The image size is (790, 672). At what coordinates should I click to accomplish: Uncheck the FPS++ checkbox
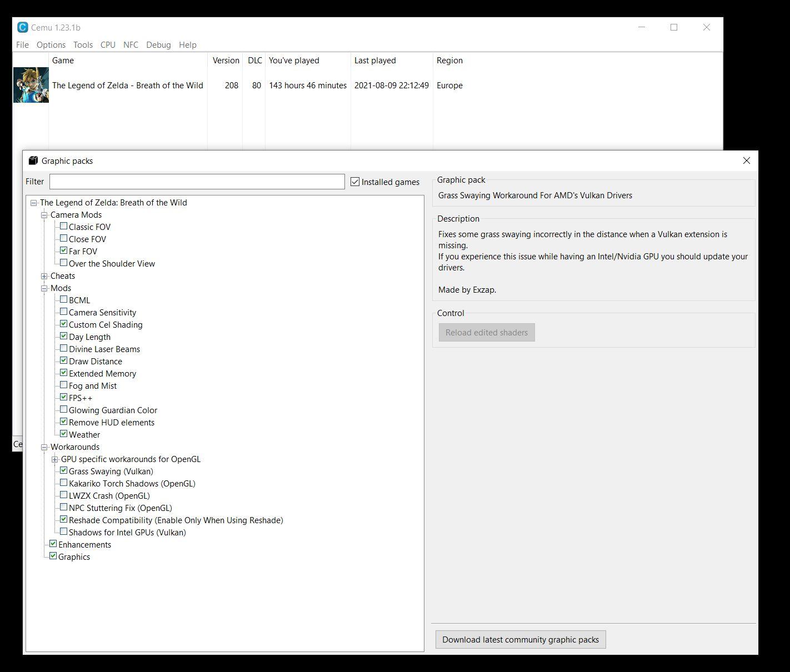pos(63,397)
